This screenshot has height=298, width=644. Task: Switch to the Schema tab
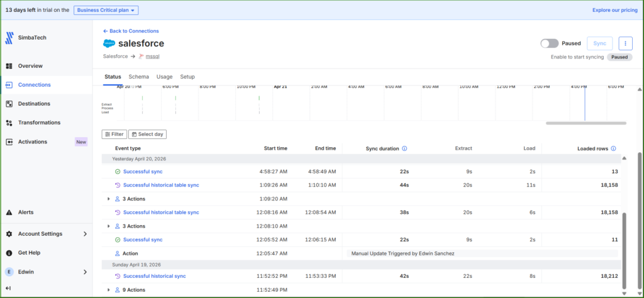click(x=138, y=77)
